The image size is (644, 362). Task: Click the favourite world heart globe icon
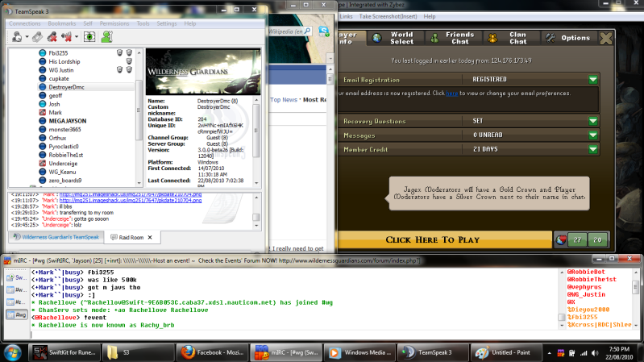coord(561,239)
